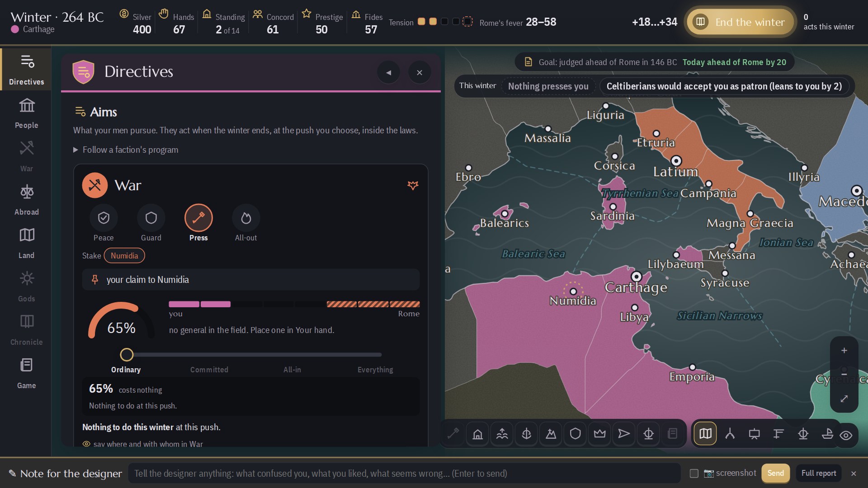
Task: Click the crown icon in map toolbar
Action: click(x=599, y=434)
